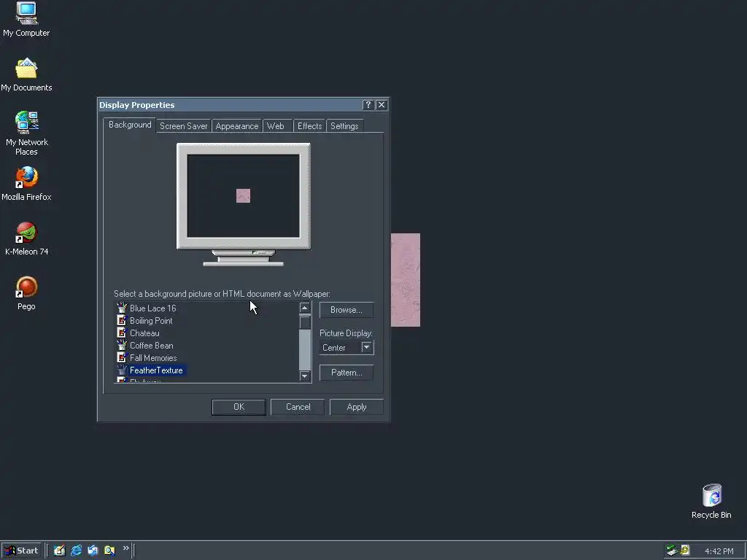Select FeatherTexture wallpaper

click(156, 370)
